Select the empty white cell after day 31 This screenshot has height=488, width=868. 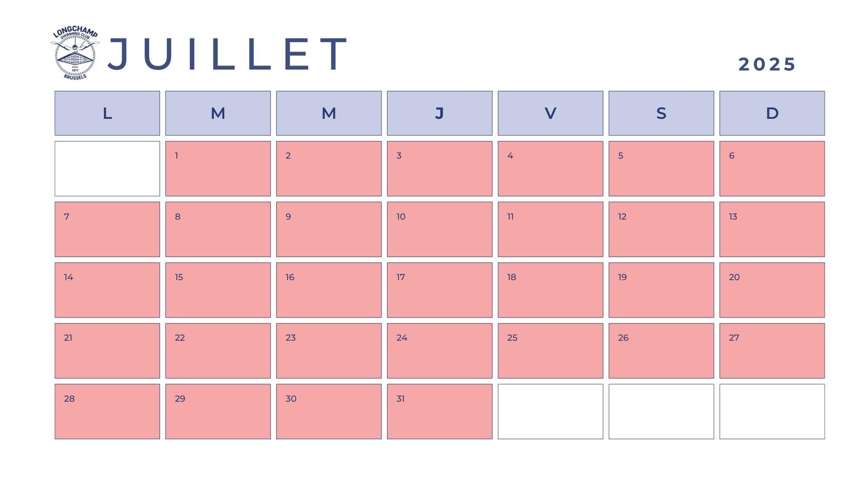[x=550, y=411]
